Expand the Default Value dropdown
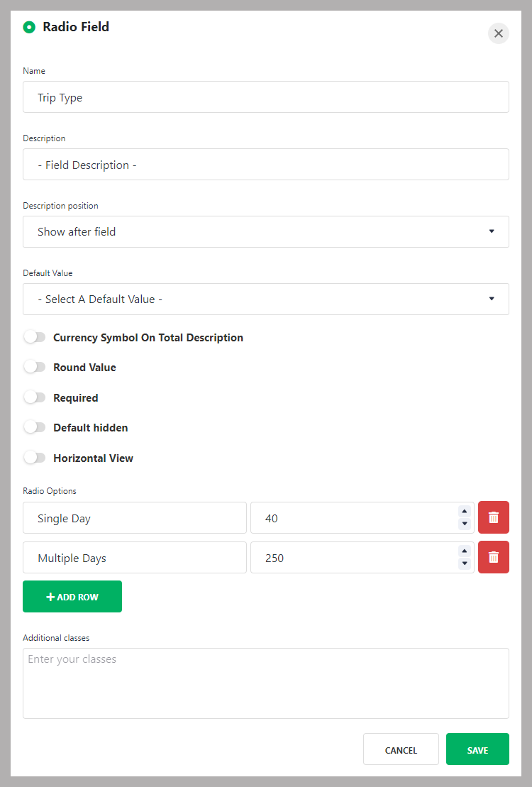The image size is (532, 787). pyautogui.click(x=266, y=299)
